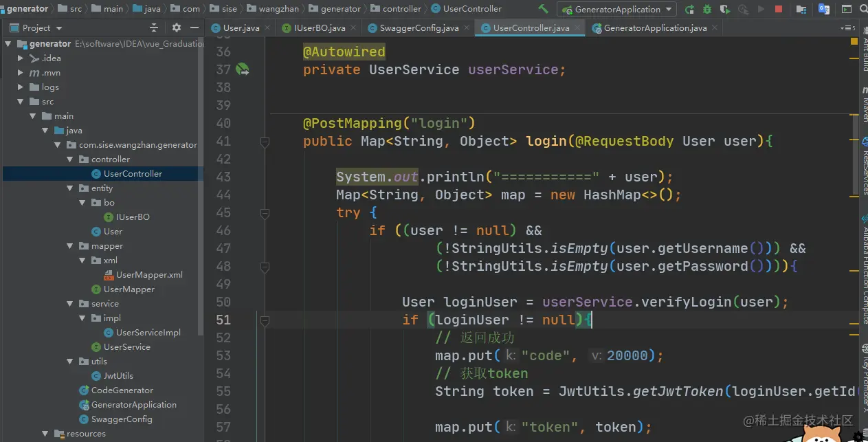Screen dimensions: 868x442
Task: Open GeneratorApplication run configuration dropdown
Action: click(x=617, y=10)
